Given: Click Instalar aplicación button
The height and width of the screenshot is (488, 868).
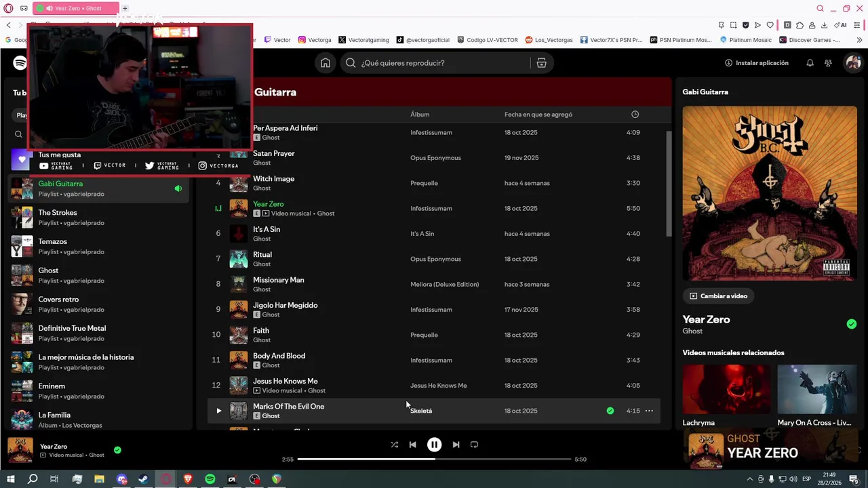Looking at the screenshot, I should pos(757,63).
